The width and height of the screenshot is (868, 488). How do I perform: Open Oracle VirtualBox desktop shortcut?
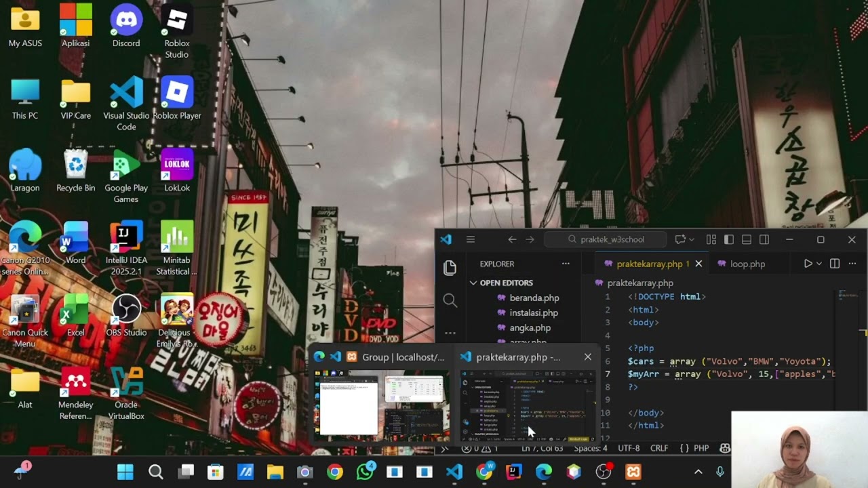tap(126, 394)
